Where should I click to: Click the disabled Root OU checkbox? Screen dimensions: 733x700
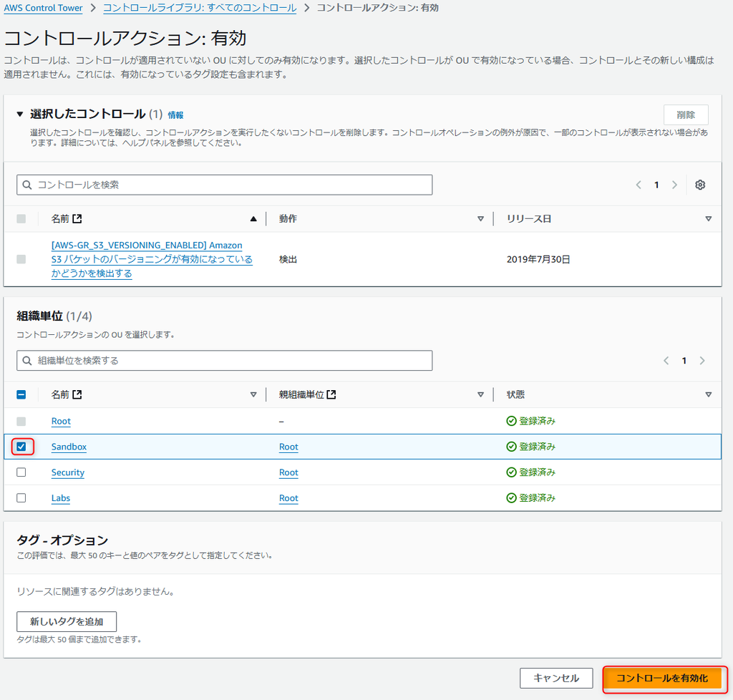coord(21,422)
